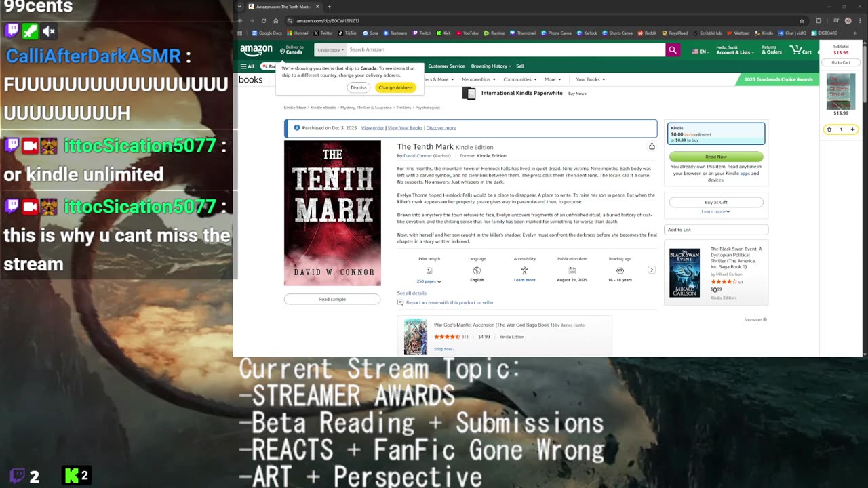Bookmark this page with star icon
This screenshot has width=868, height=488.
tap(802, 20)
